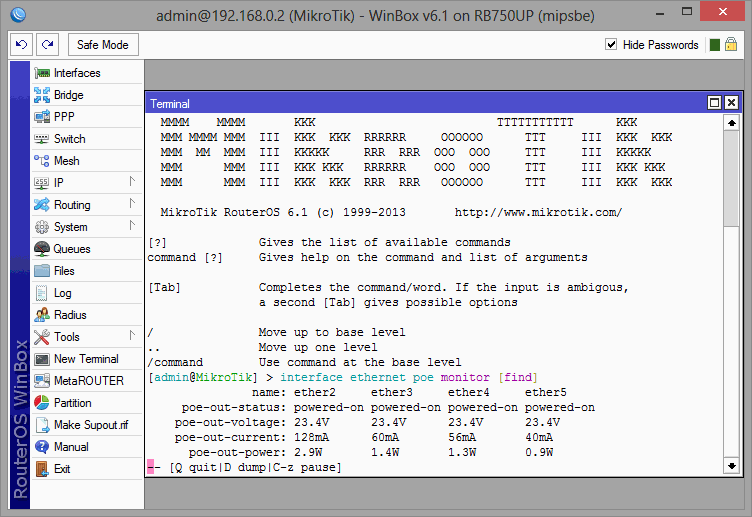This screenshot has width=752, height=517.
Task: Uncheck the Hide Passwords checkbox
Action: (x=611, y=45)
